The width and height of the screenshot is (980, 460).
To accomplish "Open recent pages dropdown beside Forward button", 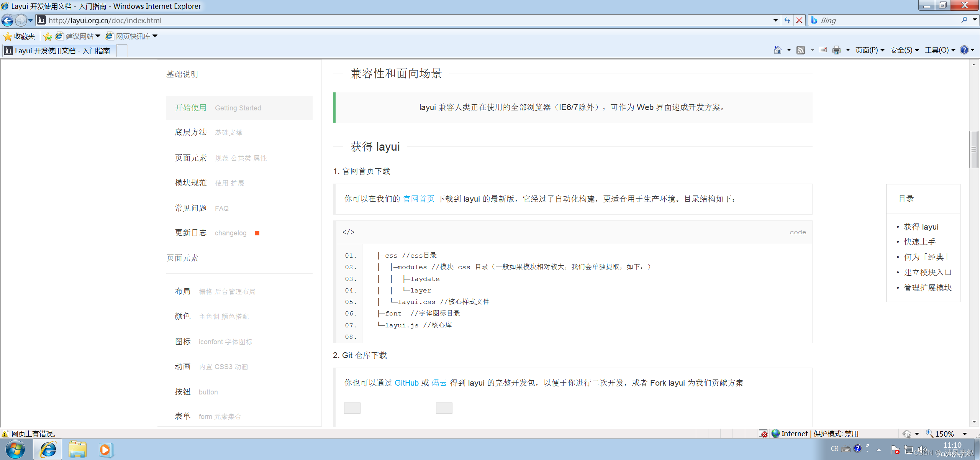I will coord(31,20).
